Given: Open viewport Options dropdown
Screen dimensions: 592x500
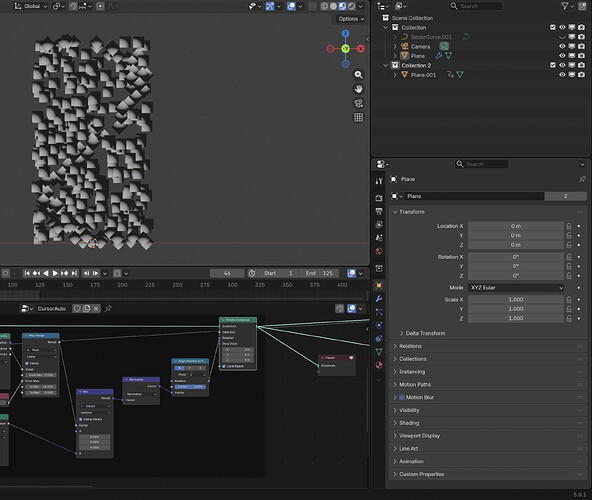Looking at the screenshot, I should coord(351,19).
